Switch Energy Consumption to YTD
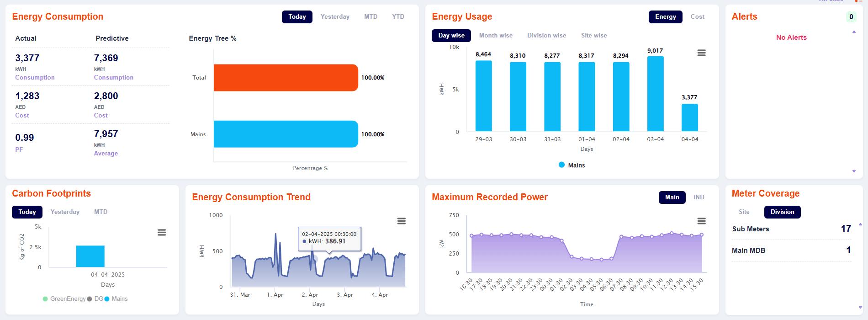 tap(398, 17)
